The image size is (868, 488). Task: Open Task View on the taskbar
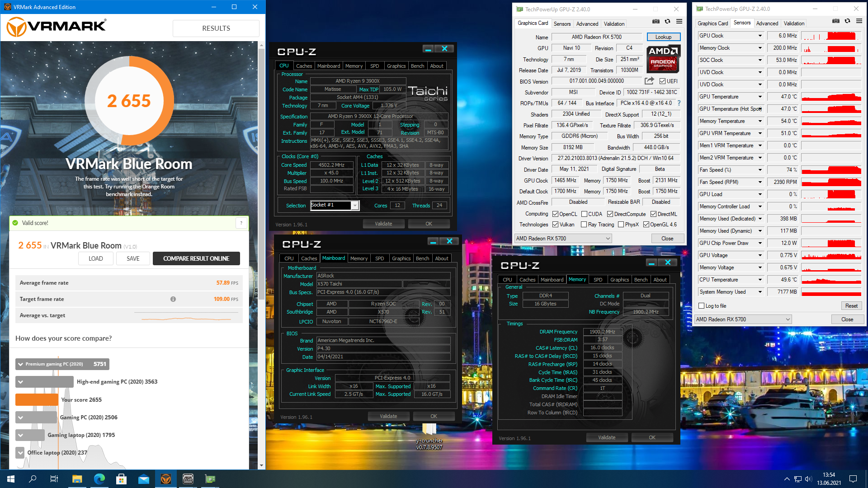[54, 479]
